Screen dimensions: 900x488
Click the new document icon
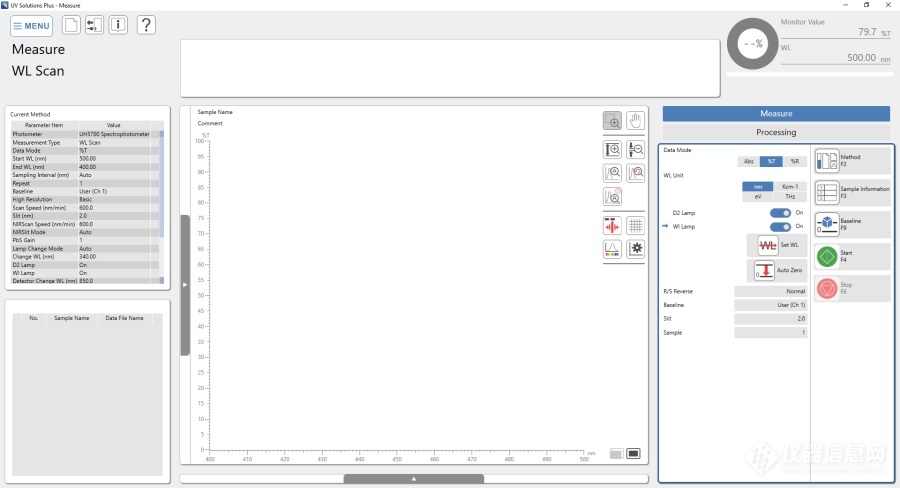click(x=72, y=25)
